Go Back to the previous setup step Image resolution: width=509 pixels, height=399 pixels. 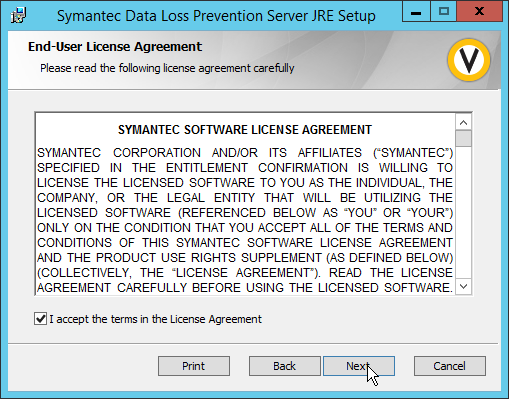pyautogui.click(x=284, y=366)
